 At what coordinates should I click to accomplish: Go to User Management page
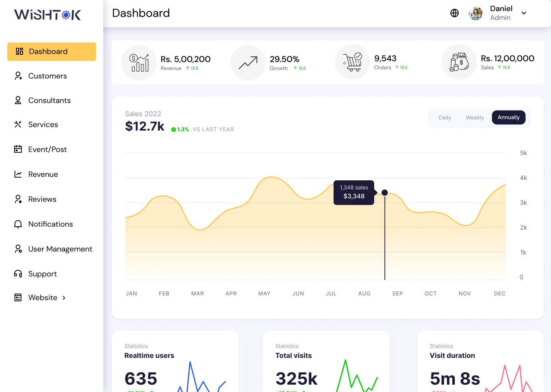point(60,249)
